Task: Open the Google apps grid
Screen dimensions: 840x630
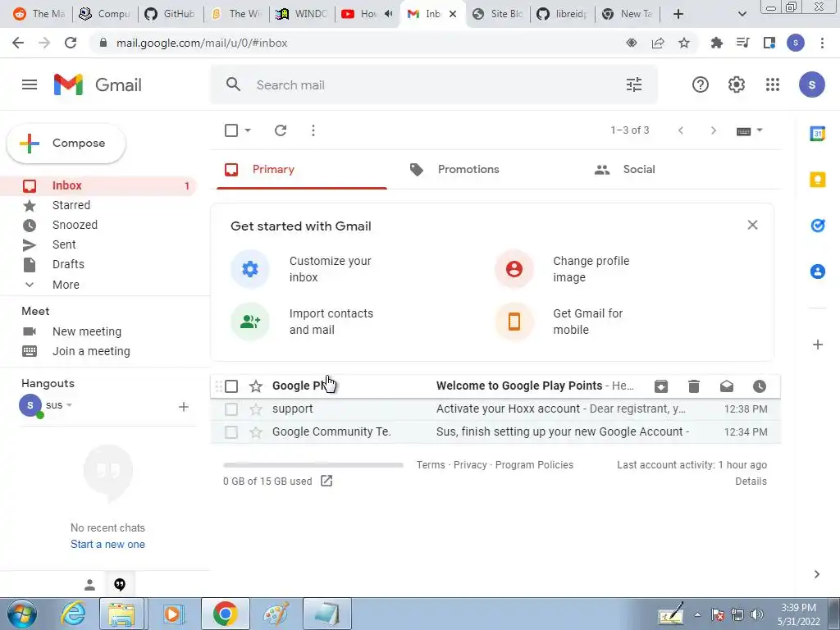Action: tap(773, 84)
